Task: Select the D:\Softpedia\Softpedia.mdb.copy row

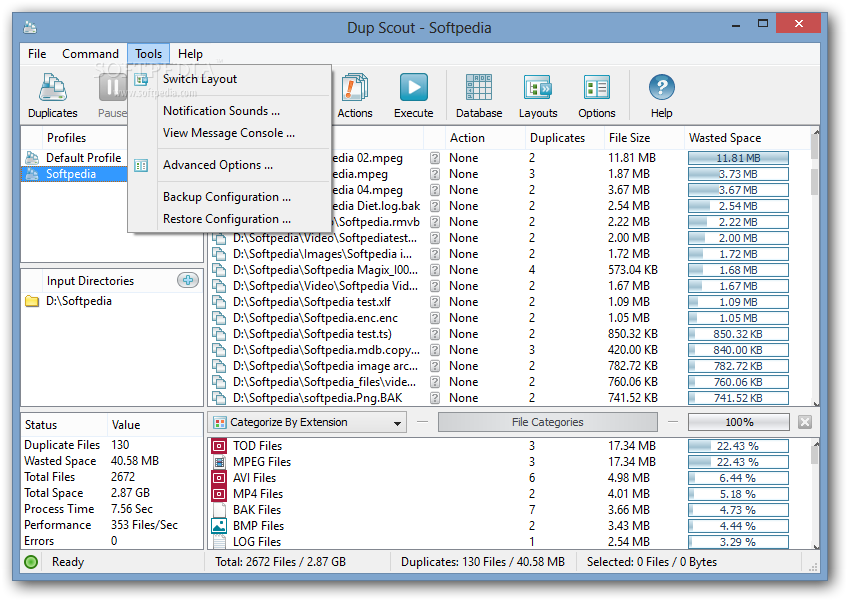Action: point(508,350)
